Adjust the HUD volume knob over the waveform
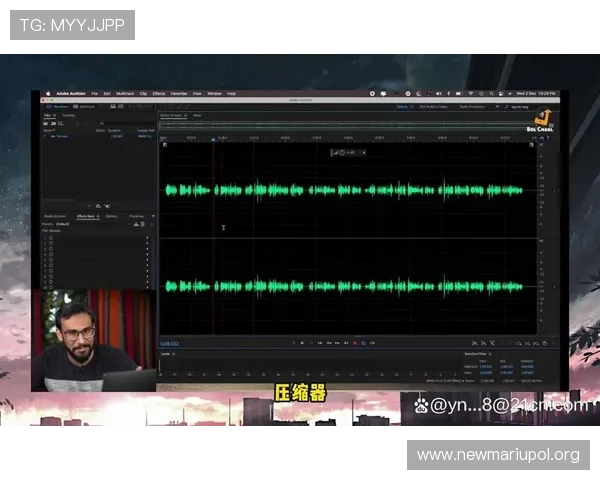 [342, 152]
